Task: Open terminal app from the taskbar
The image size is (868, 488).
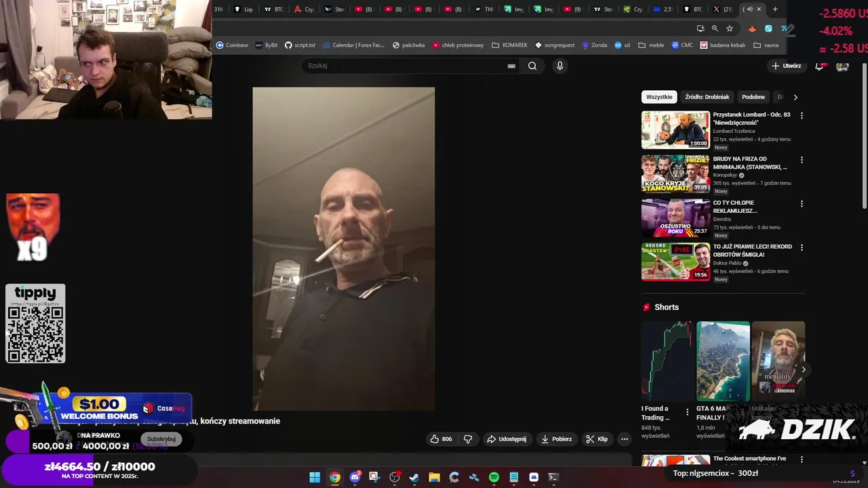Action: point(553,477)
